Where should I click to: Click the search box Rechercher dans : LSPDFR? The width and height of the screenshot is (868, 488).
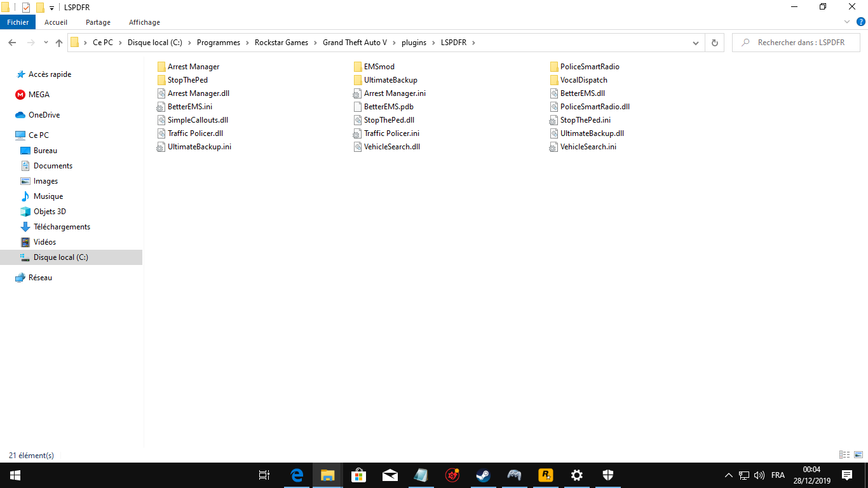point(797,43)
